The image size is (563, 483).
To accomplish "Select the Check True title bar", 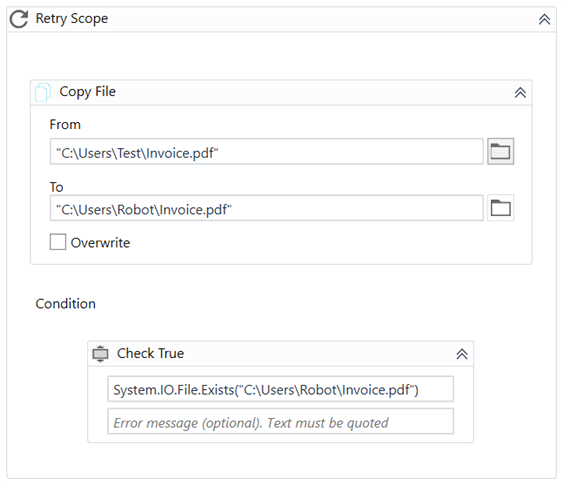I will 280,354.
